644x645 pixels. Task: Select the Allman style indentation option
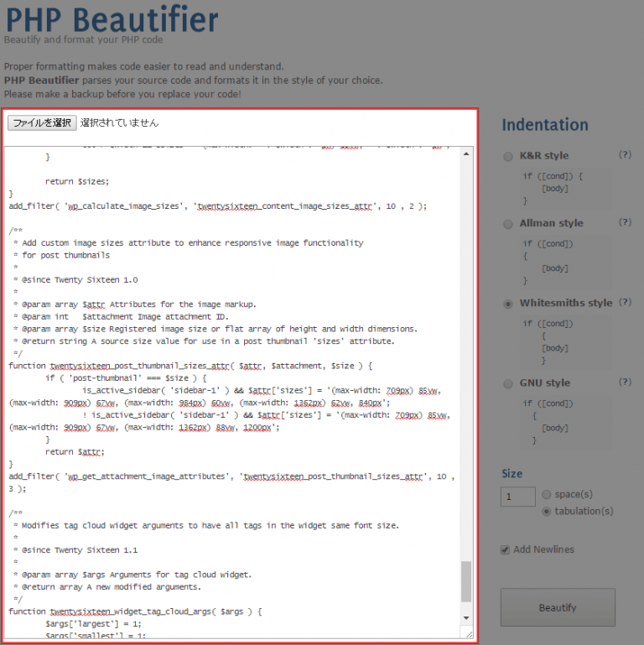[508, 224]
